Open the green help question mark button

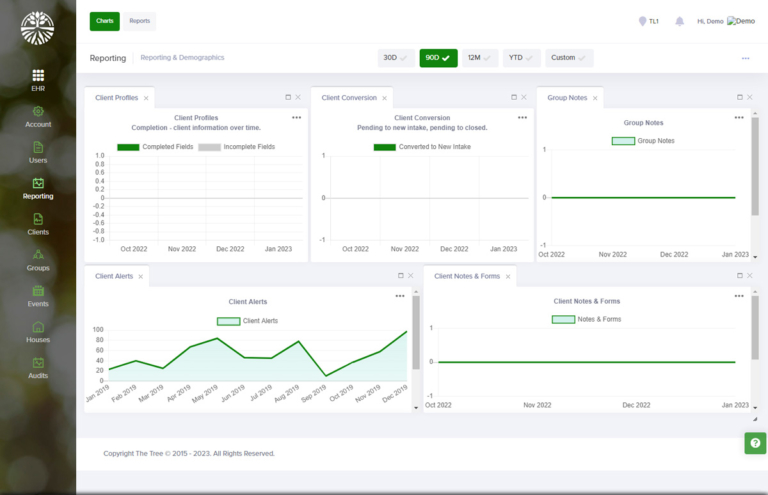[755, 443]
